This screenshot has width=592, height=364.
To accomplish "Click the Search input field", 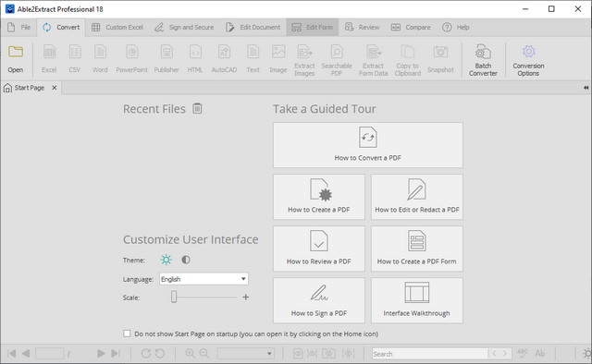I will coord(429,354).
